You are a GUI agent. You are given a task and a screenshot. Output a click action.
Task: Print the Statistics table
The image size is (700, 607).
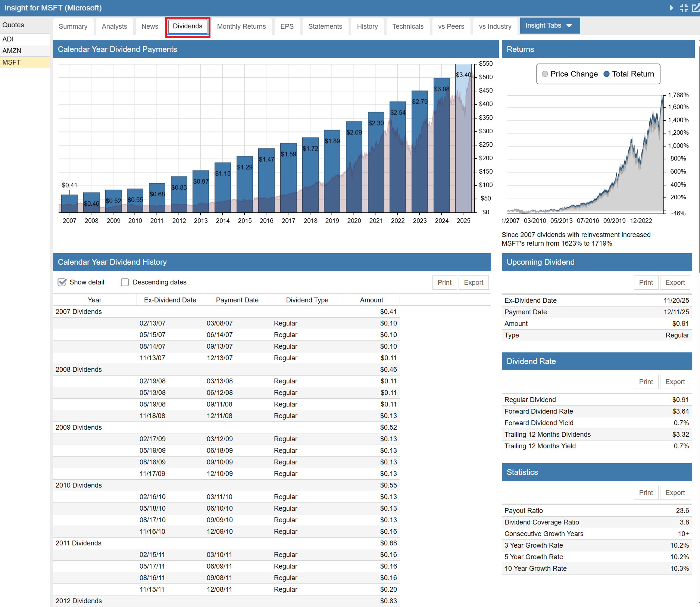[x=646, y=493]
